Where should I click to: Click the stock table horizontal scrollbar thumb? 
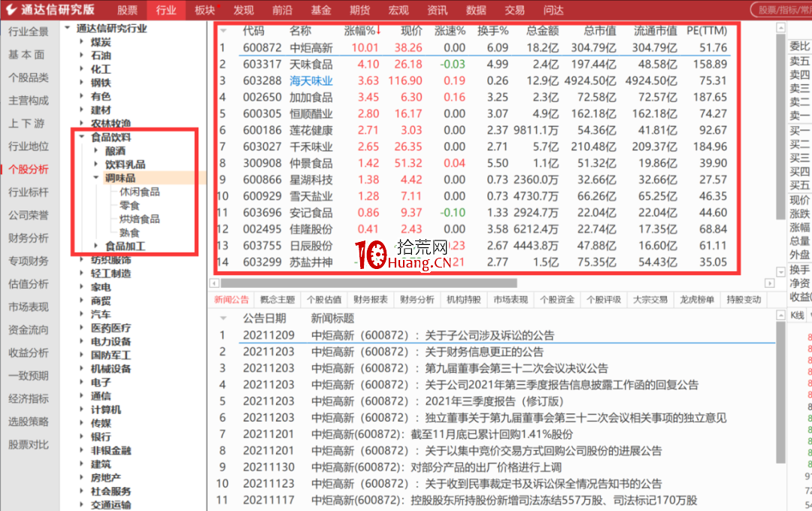tap(368, 283)
